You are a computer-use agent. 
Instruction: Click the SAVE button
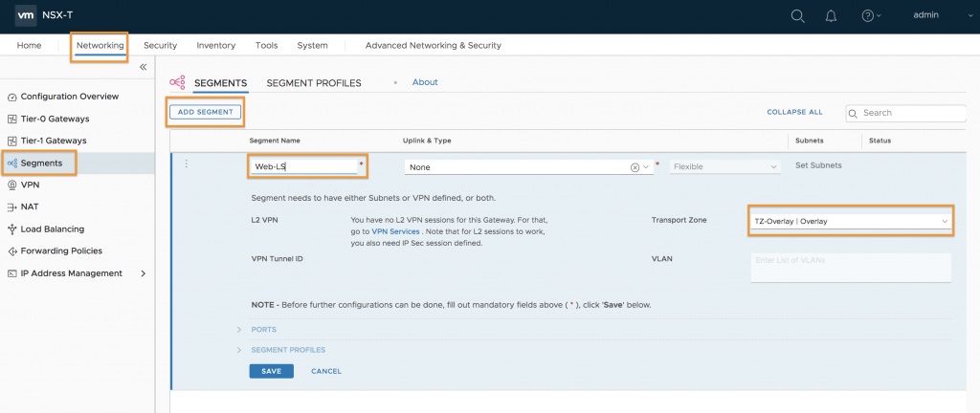coord(271,371)
